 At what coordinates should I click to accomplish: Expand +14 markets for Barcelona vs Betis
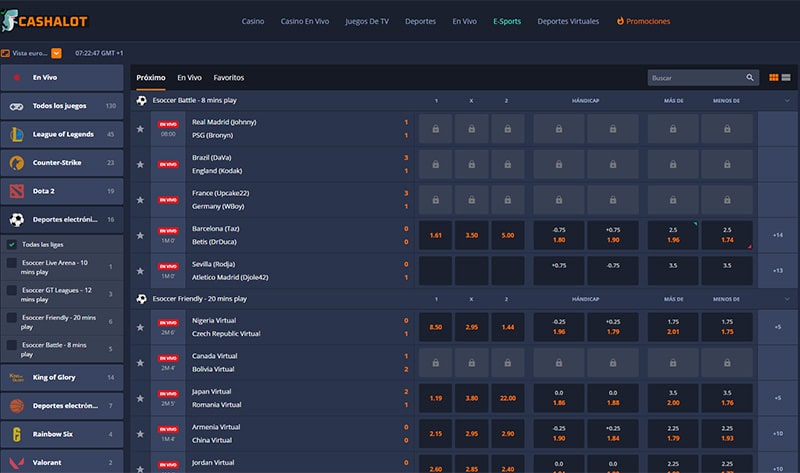778,235
